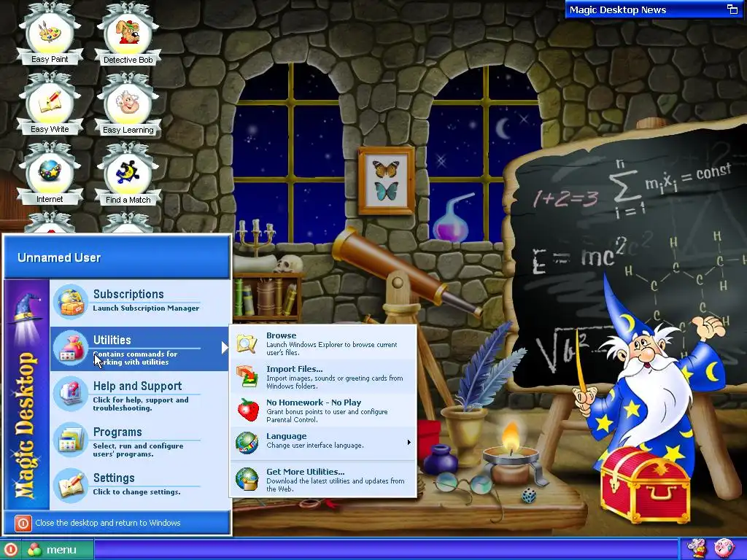747x560 pixels.
Task: Click the Programs folder icon
Action: (x=71, y=440)
